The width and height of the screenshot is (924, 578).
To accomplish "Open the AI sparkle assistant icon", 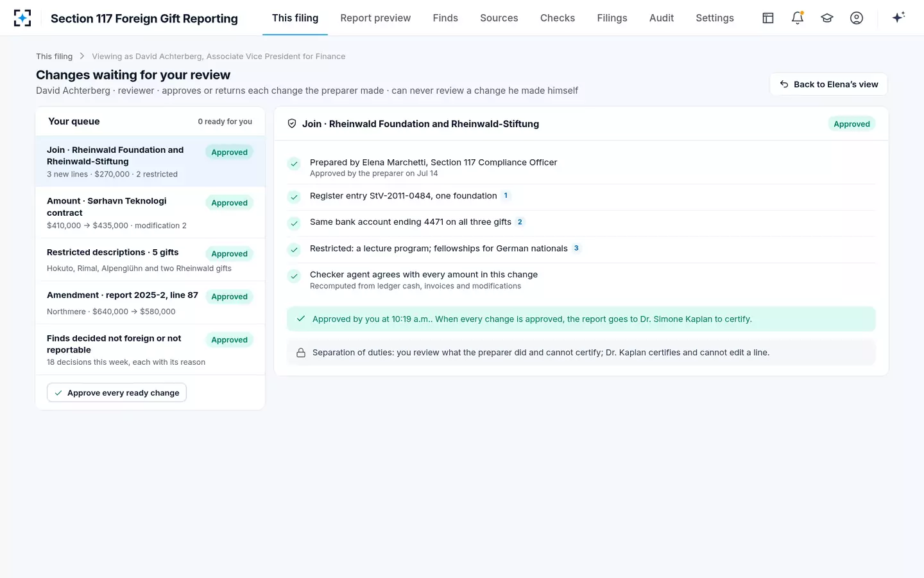I will click(x=898, y=17).
